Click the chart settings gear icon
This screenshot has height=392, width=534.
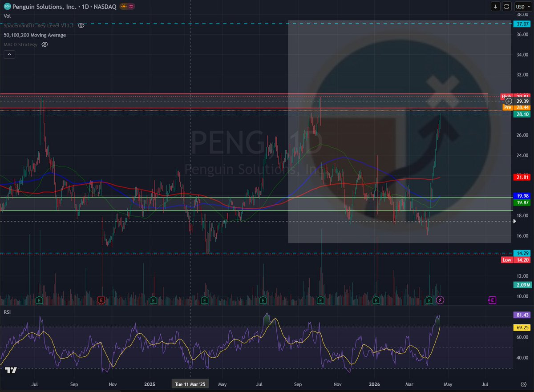[523, 384]
